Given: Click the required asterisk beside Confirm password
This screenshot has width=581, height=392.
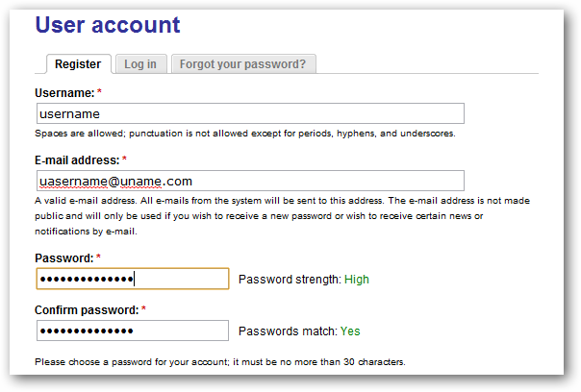Looking at the screenshot, I should point(143,309).
